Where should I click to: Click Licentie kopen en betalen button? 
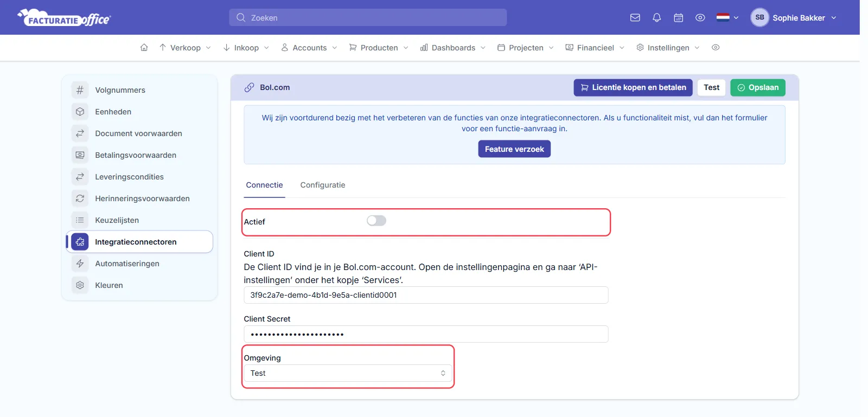coord(633,87)
